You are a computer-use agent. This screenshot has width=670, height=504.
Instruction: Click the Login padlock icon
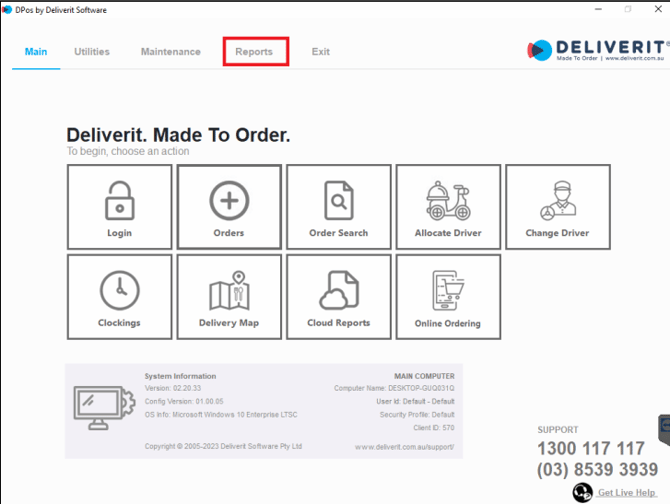click(119, 200)
